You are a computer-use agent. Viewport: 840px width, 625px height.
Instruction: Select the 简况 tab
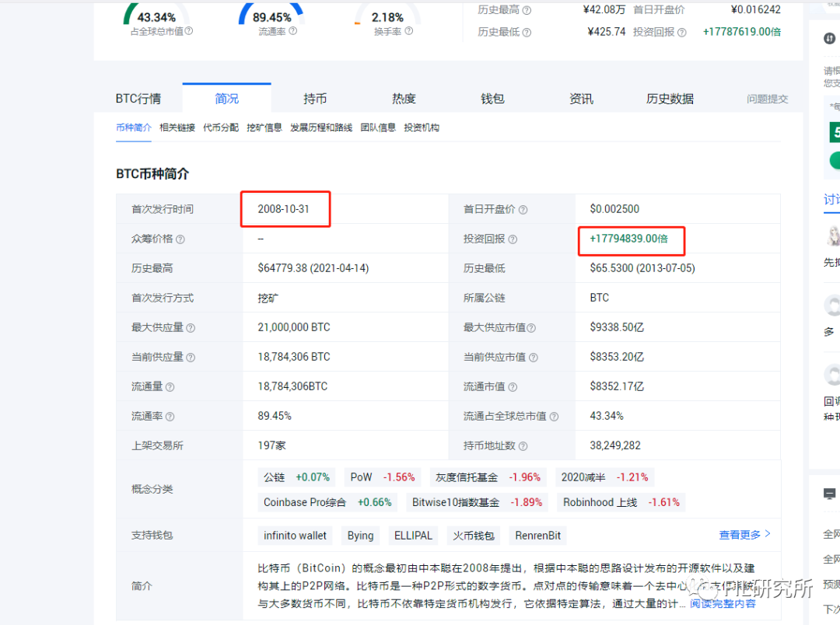click(x=226, y=99)
